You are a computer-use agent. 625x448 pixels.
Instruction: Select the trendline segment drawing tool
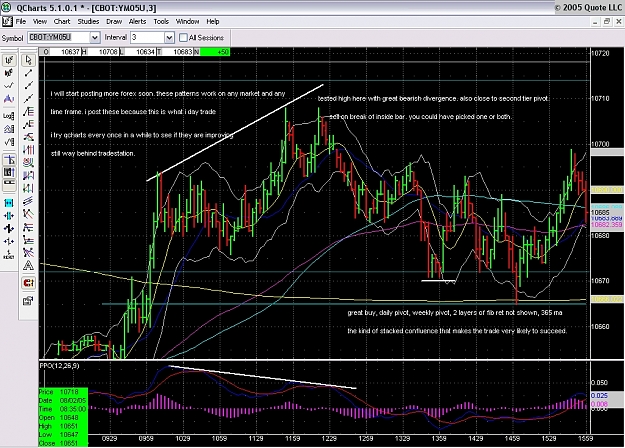[x=28, y=73]
